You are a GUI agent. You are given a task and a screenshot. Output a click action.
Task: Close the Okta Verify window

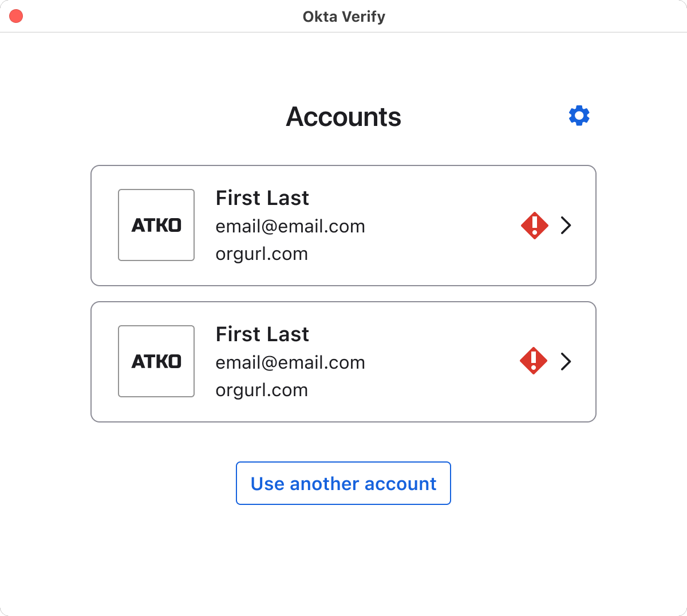pos(16,16)
